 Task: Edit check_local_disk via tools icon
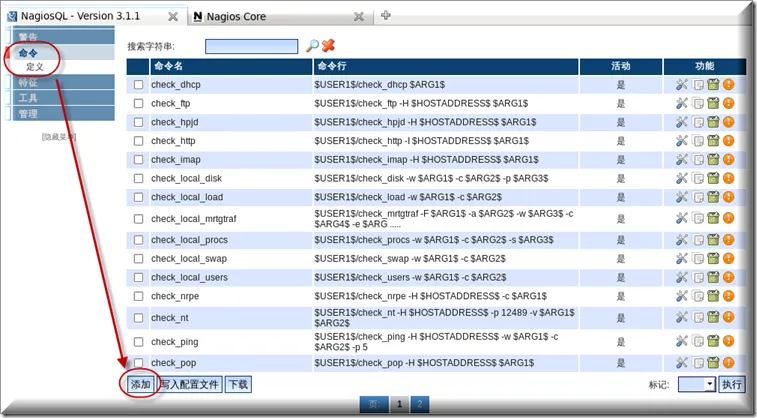(x=681, y=179)
